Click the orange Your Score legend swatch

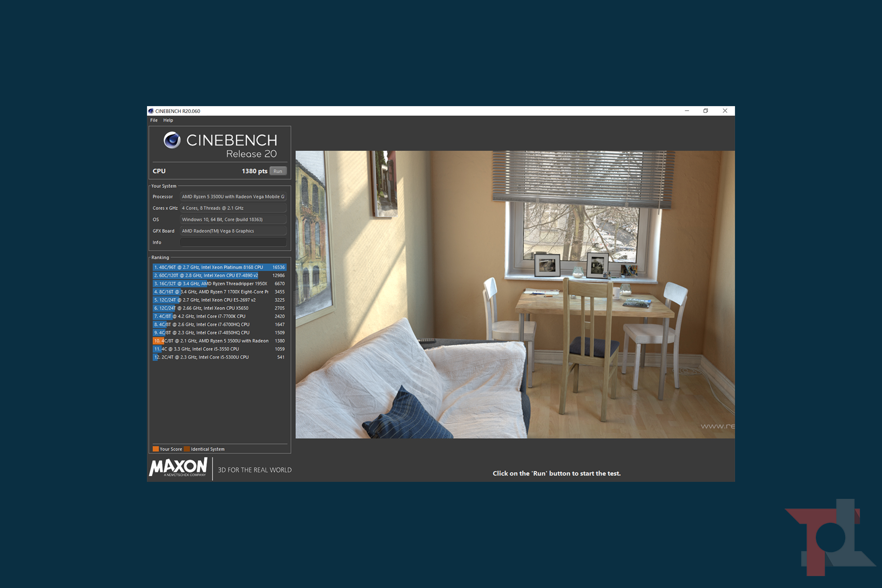click(156, 449)
